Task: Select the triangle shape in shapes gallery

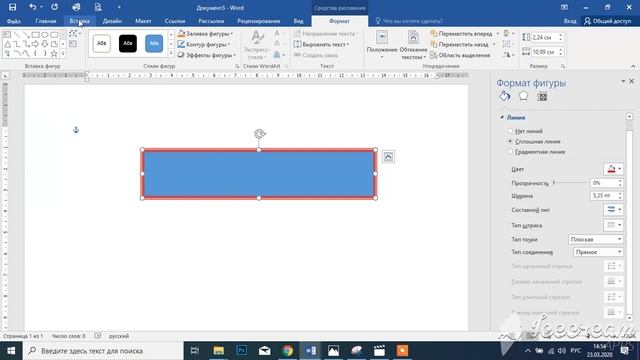Action: pos(7,44)
